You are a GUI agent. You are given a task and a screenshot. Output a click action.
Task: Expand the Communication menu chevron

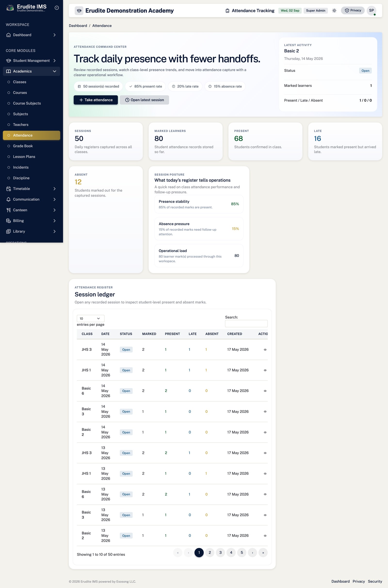(x=54, y=199)
